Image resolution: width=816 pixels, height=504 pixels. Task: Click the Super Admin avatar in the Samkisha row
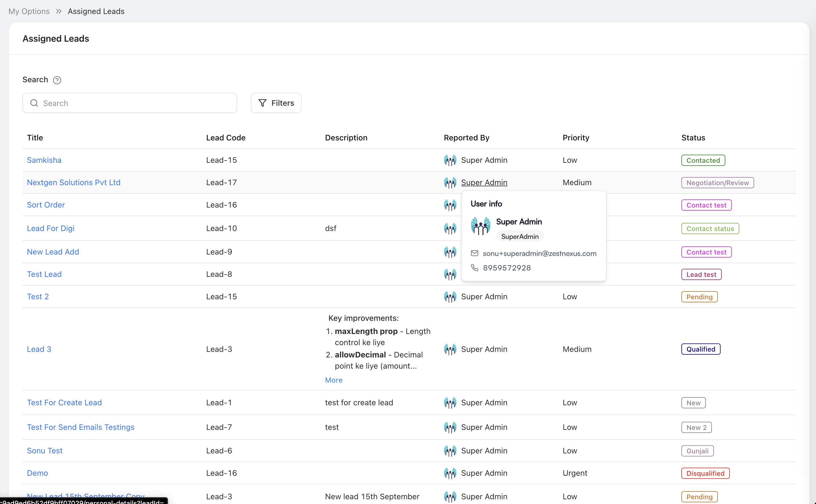pyautogui.click(x=450, y=160)
